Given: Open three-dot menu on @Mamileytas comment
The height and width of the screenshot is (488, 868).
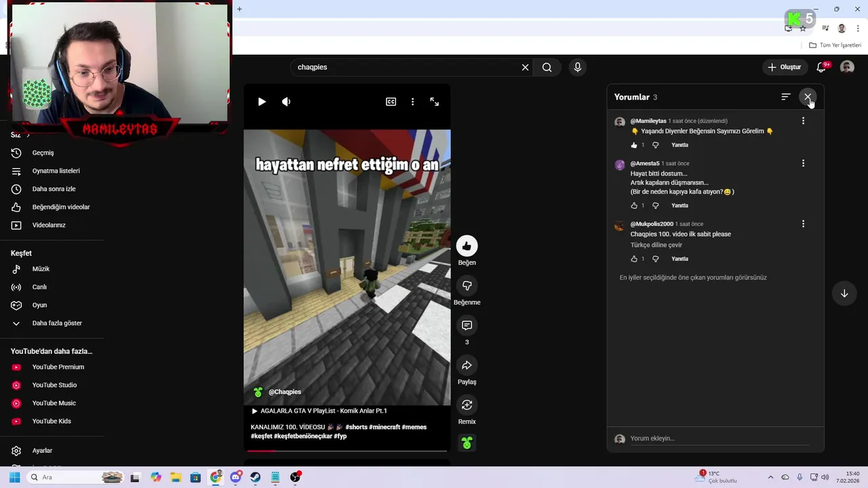Looking at the screenshot, I should [x=803, y=121].
